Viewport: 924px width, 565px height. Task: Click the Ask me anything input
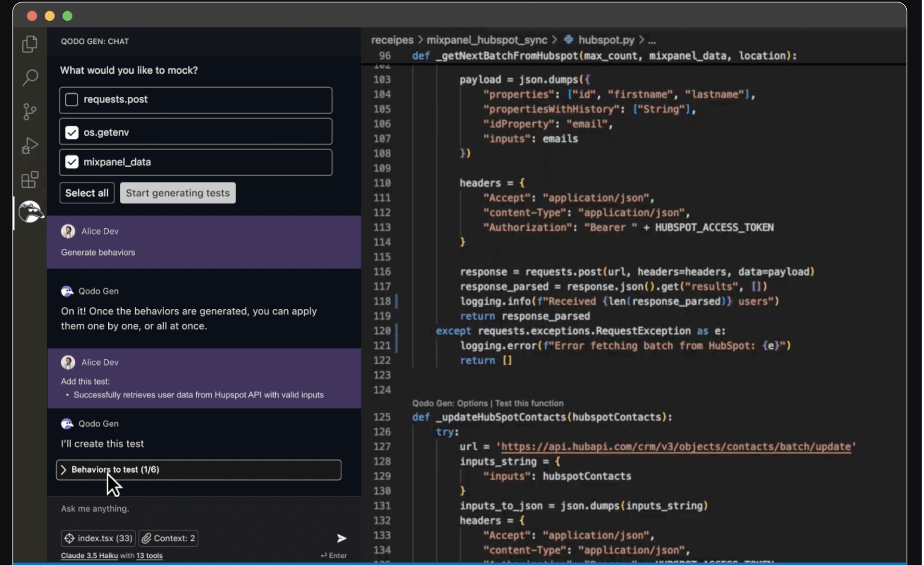(x=203, y=509)
